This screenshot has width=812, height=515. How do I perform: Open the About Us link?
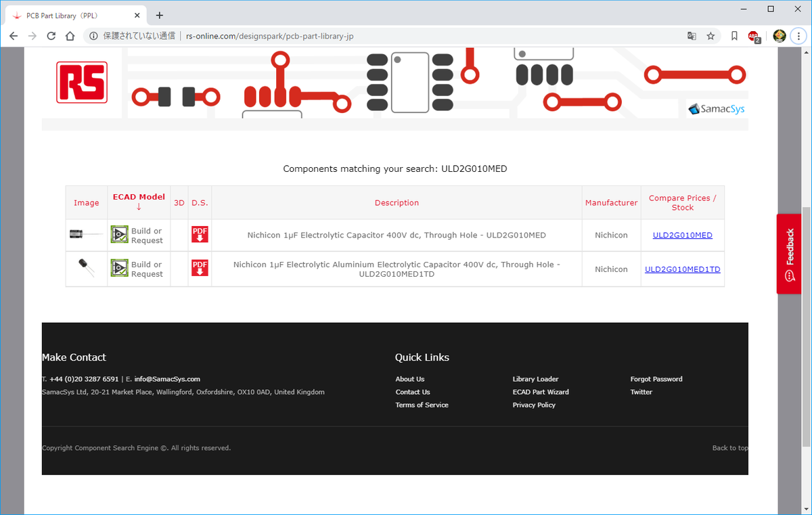tap(410, 379)
